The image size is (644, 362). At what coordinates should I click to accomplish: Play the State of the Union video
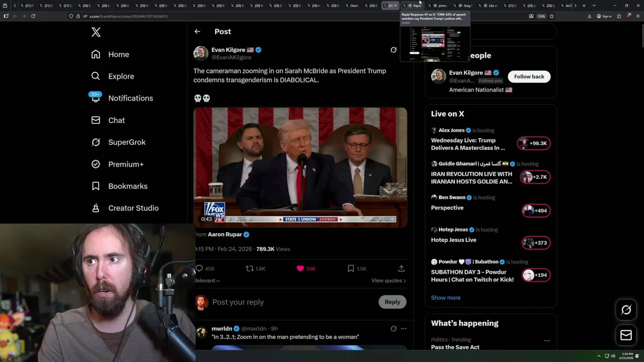[x=300, y=167]
